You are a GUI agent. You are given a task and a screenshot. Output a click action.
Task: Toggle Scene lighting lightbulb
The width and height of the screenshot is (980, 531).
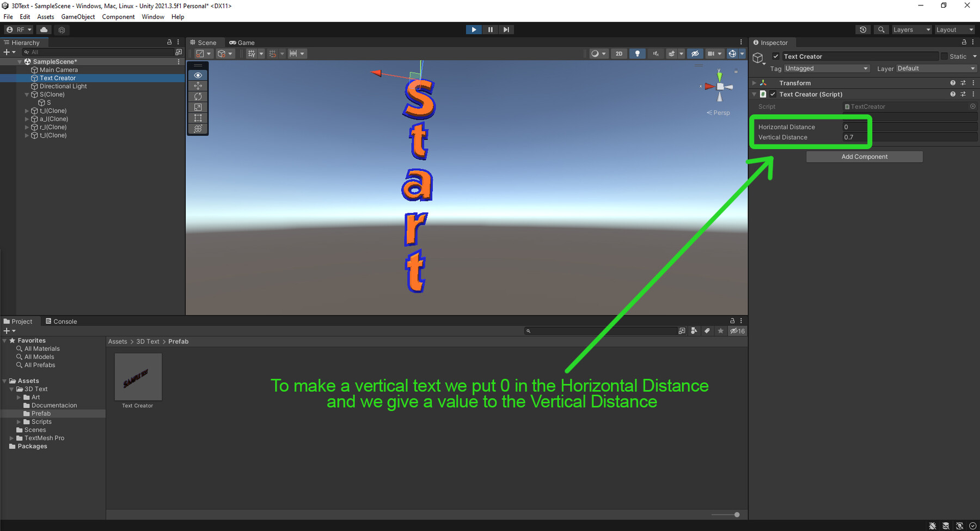(638, 53)
